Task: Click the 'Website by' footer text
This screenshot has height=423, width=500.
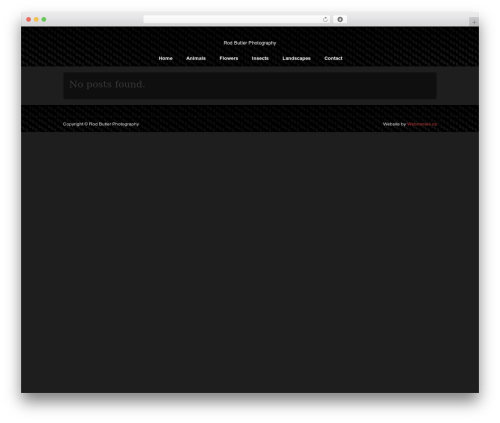Action: coord(394,124)
